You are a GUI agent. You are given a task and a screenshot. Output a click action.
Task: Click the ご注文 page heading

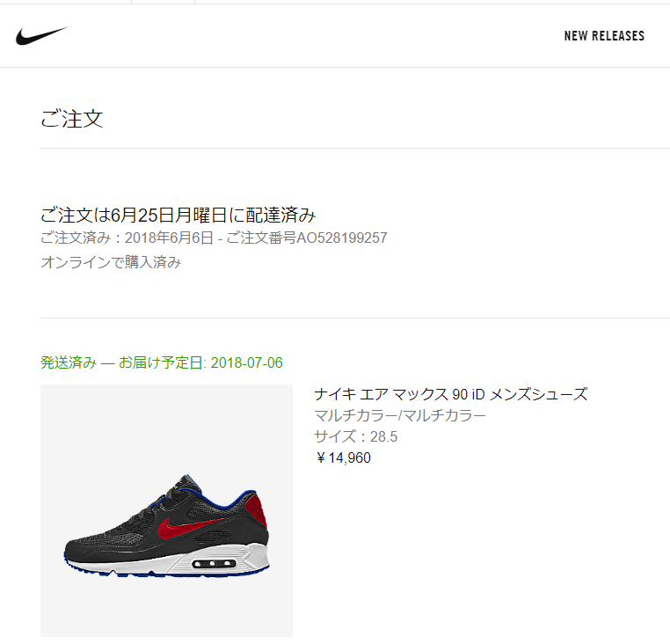coord(72,119)
